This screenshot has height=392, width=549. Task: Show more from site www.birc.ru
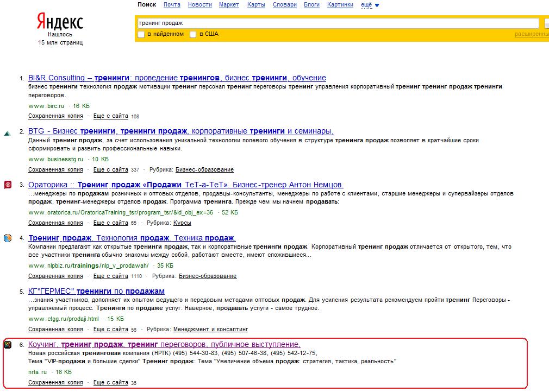pyautogui.click(x=111, y=116)
